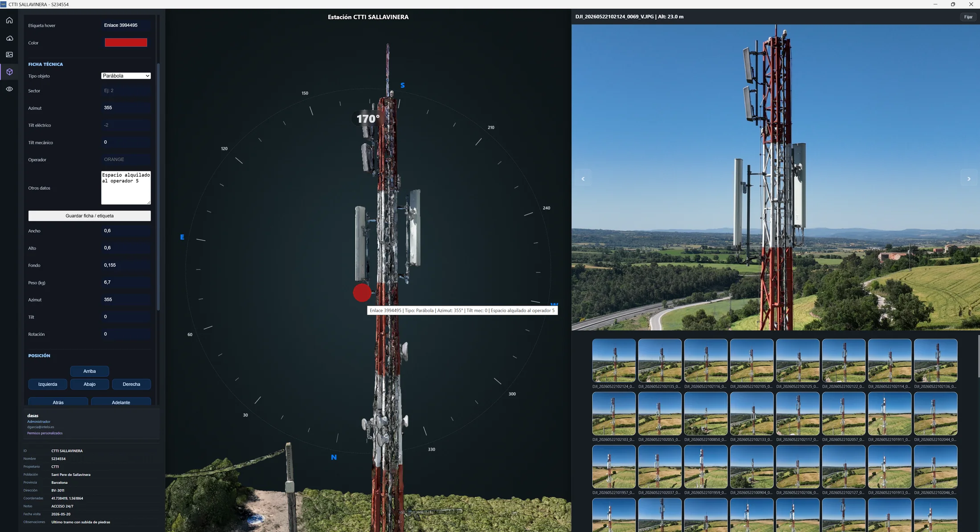This screenshot has height=532, width=980.
Task: Open the cloud upload icon in sidebar
Action: pos(9,38)
